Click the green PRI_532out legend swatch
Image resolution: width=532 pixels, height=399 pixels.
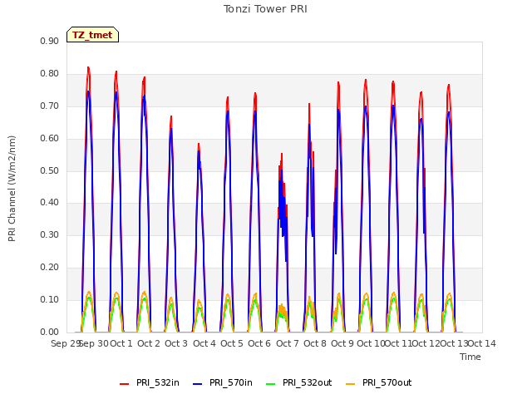[x=271, y=384]
